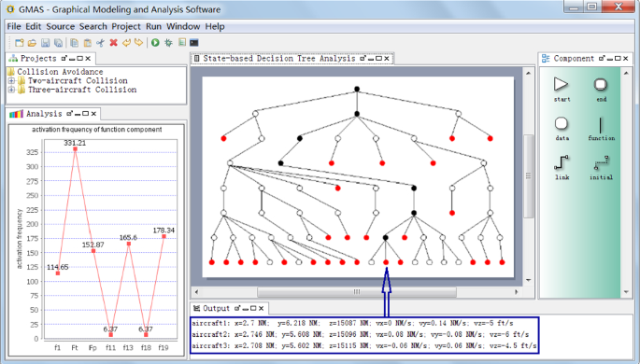Click the canvas scroll-down arrow
This screenshot has height=364, width=640.
pyautogui.click(x=528, y=280)
